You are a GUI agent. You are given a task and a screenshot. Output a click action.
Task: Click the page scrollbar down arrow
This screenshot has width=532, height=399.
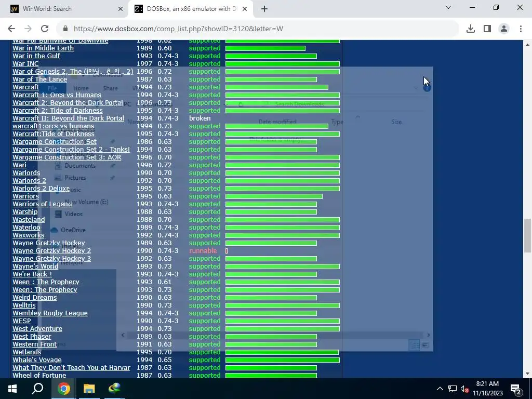click(528, 374)
